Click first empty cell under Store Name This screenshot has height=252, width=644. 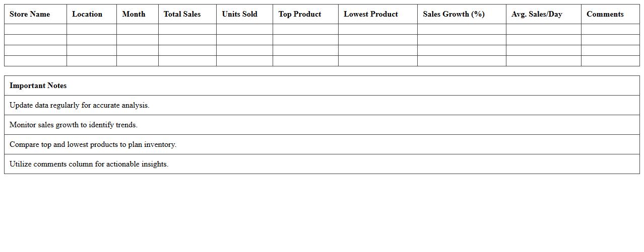35,29
